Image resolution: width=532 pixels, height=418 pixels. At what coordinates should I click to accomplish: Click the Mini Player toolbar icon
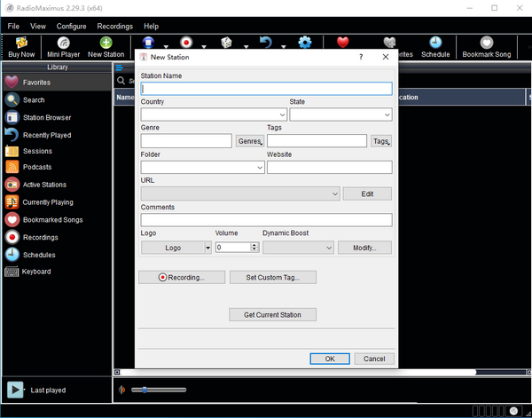tap(64, 46)
